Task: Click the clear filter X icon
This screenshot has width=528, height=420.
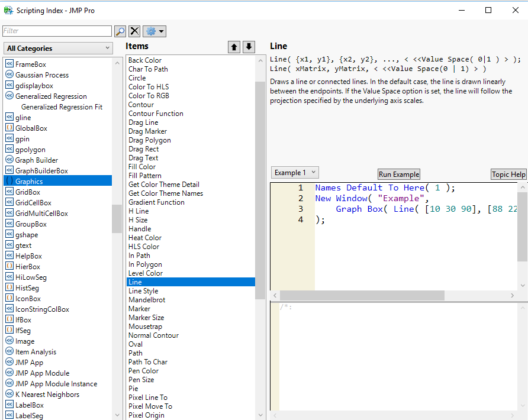Action: [135, 31]
